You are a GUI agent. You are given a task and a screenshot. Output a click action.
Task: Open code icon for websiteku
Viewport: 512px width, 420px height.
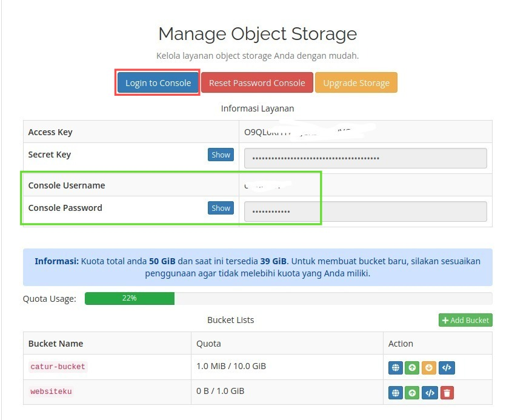coord(429,393)
